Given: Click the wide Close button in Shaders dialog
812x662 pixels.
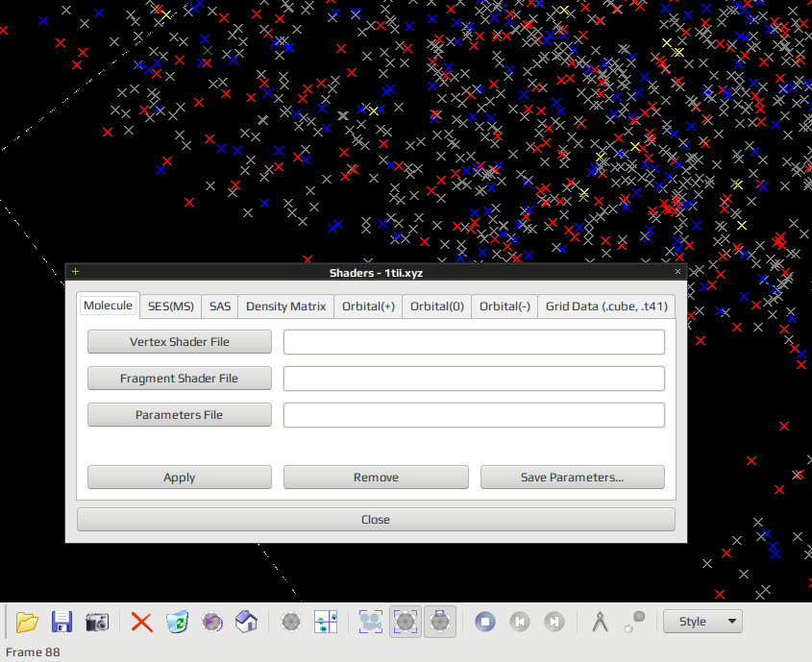Looking at the screenshot, I should point(376,519).
